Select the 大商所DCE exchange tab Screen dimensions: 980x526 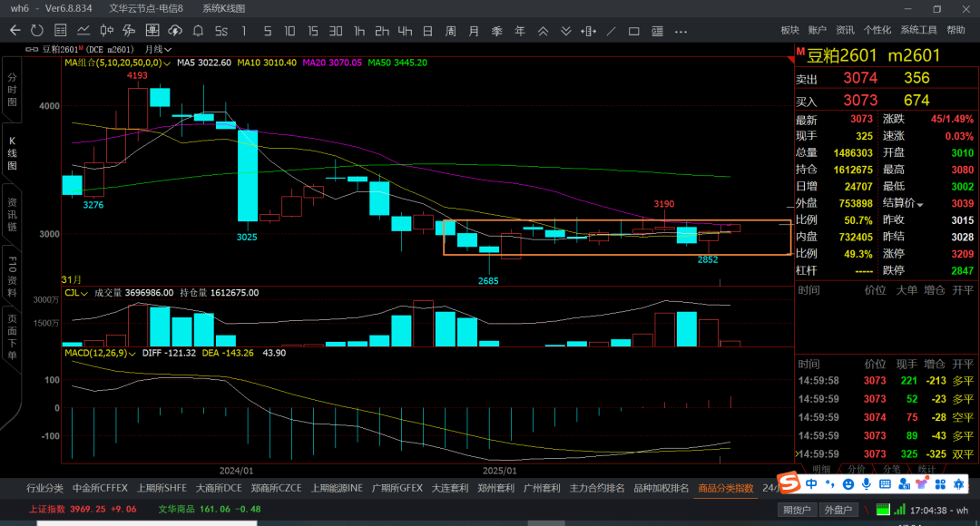(219, 488)
